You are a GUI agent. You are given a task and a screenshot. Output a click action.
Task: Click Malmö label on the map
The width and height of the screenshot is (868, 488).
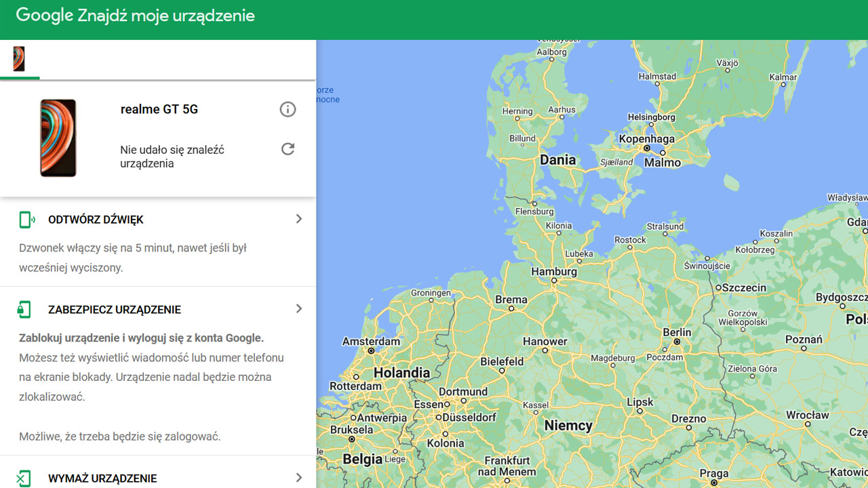coord(663,163)
